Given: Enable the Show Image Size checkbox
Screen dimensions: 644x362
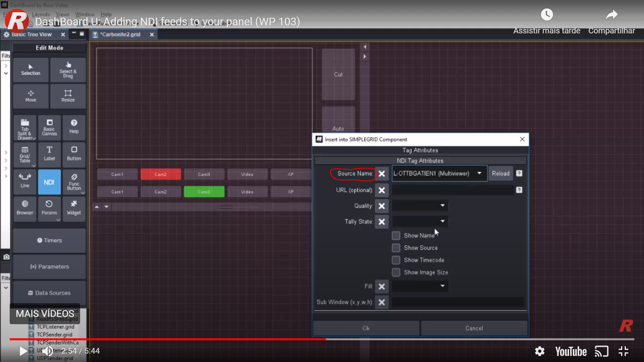Looking at the screenshot, I should 396,272.
